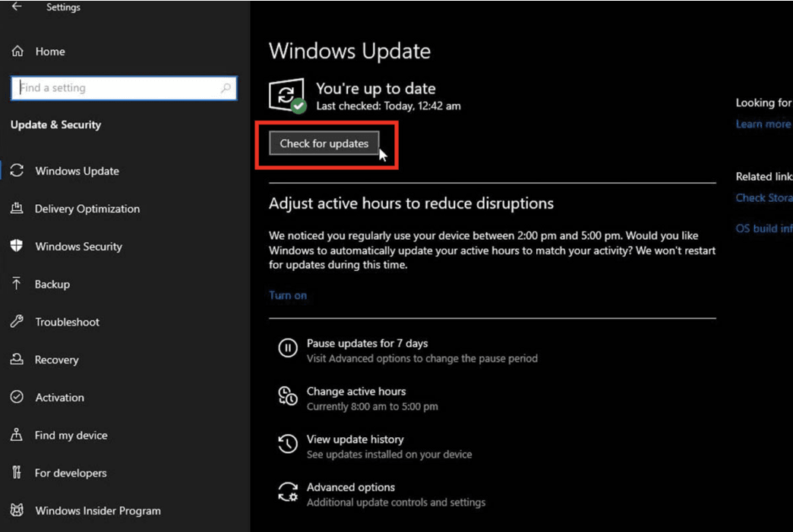Select Windows Update in the sidebar
Image resolution: width=793 pixels, height=532 pixels.
coord(77,172)
